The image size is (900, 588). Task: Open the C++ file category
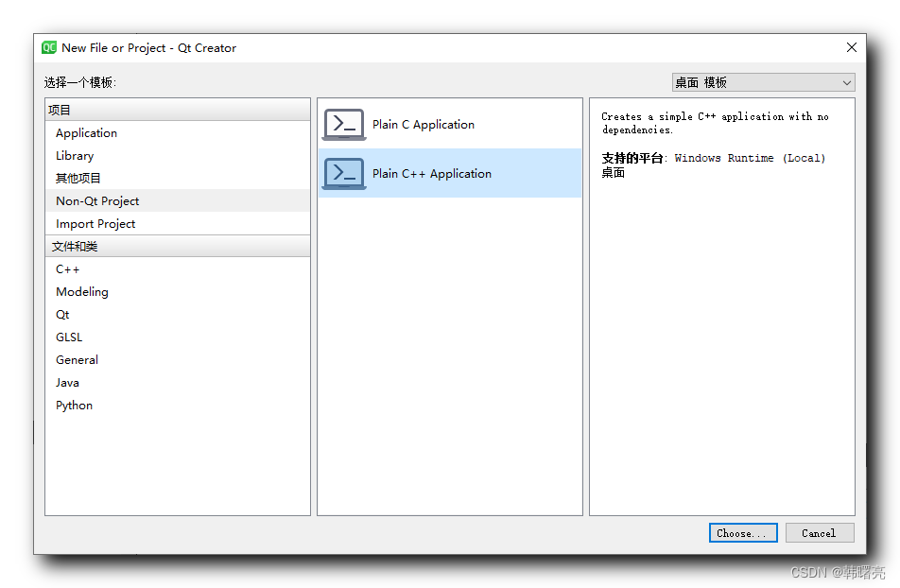coord(67,268)
